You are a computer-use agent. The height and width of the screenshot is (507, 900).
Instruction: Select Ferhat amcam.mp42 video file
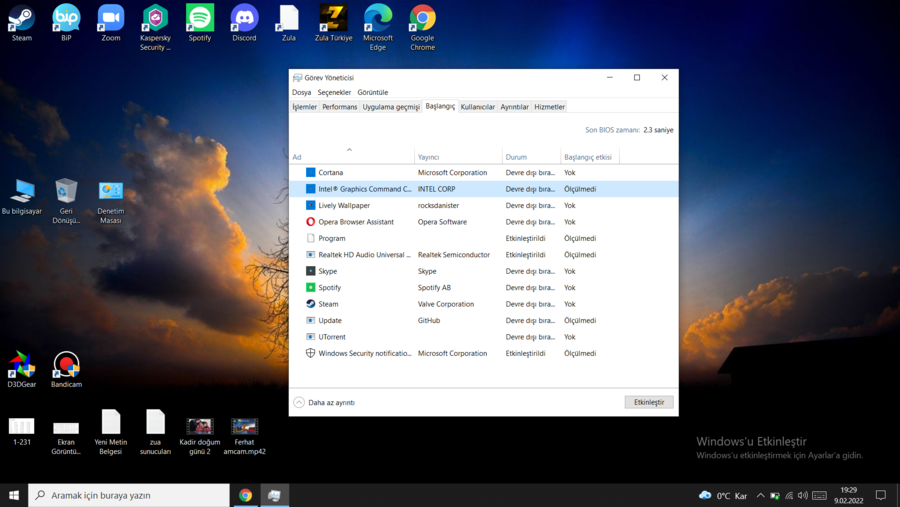point(244,436)
